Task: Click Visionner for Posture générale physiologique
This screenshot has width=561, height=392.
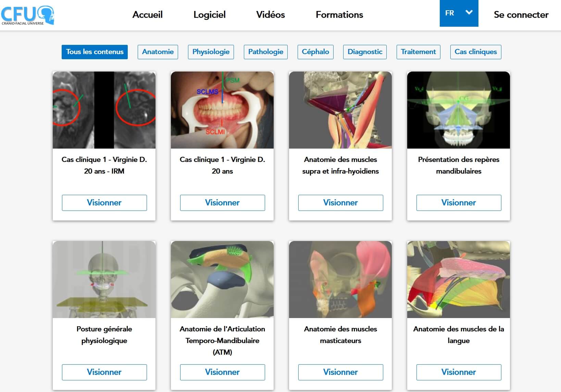Action: pyautogui.click(x=104, y=372)
